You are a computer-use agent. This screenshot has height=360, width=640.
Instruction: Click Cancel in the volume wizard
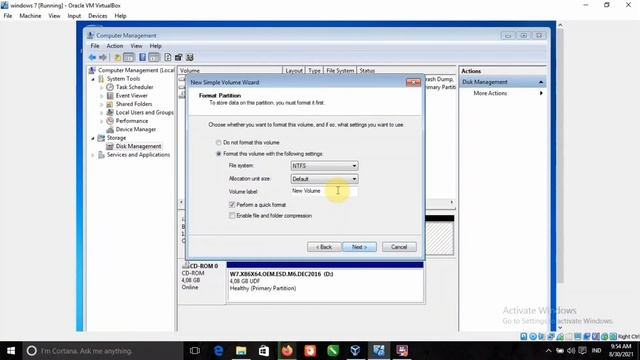pyautogui.click(x=399, y=247)
